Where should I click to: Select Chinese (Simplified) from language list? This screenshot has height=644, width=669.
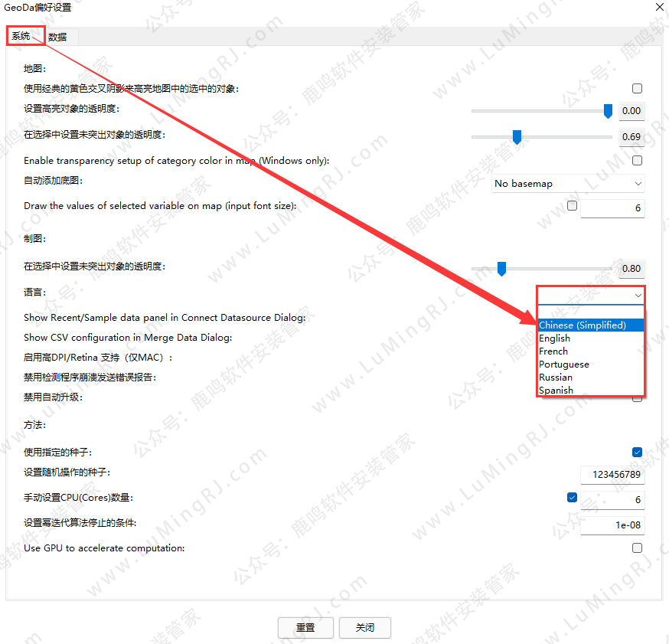pyautogui.click(x=583, y=325)
